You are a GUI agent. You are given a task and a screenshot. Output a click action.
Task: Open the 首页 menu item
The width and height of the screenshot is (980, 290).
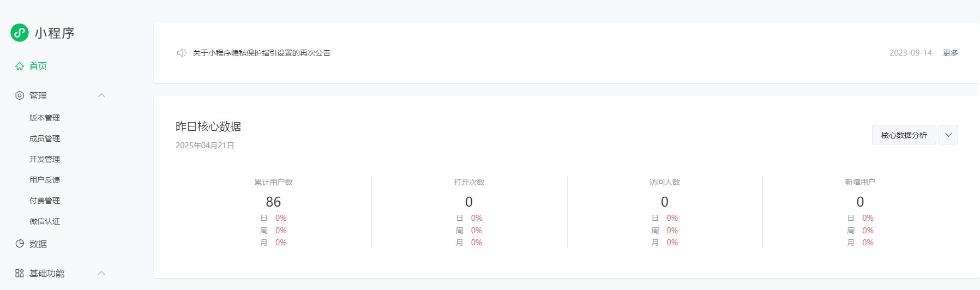(38, 66)
